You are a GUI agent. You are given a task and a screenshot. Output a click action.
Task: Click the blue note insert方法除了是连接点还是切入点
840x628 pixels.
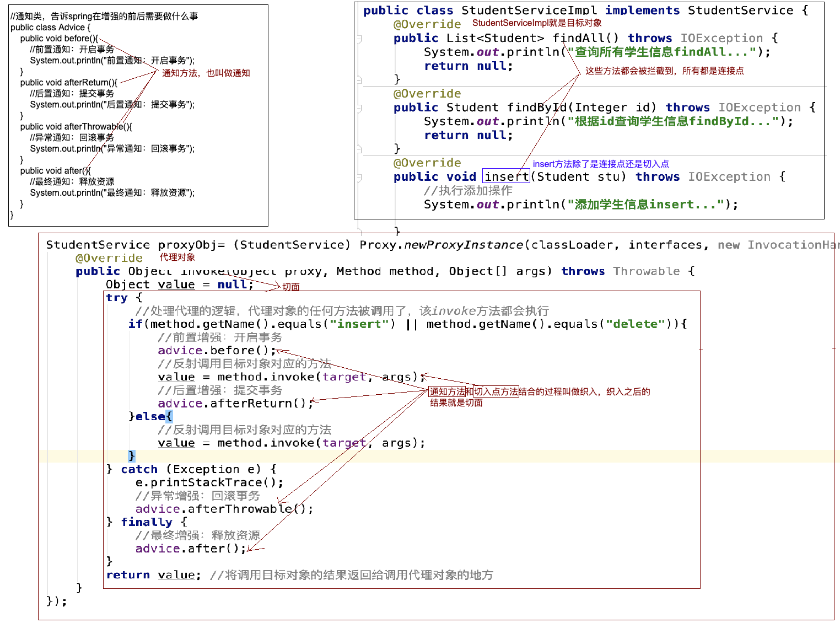point(601,164)
